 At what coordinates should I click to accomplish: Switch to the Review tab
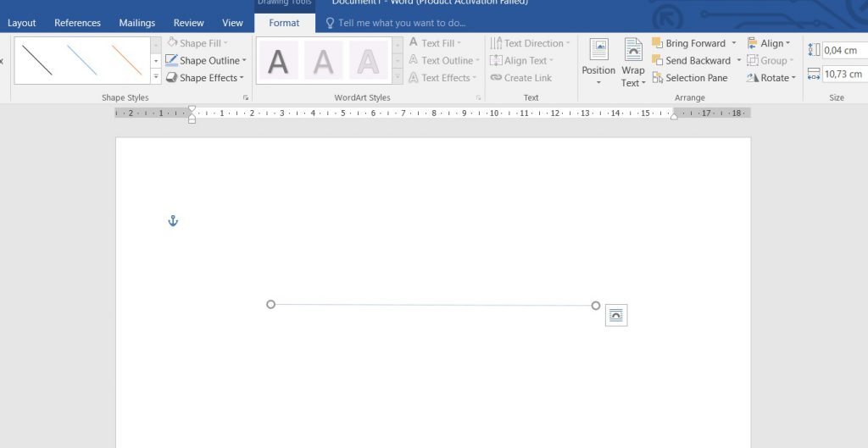tap(189, 23)
